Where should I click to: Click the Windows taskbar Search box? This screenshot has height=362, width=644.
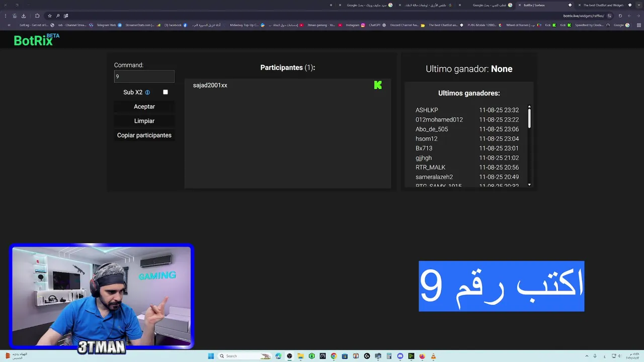245,356
